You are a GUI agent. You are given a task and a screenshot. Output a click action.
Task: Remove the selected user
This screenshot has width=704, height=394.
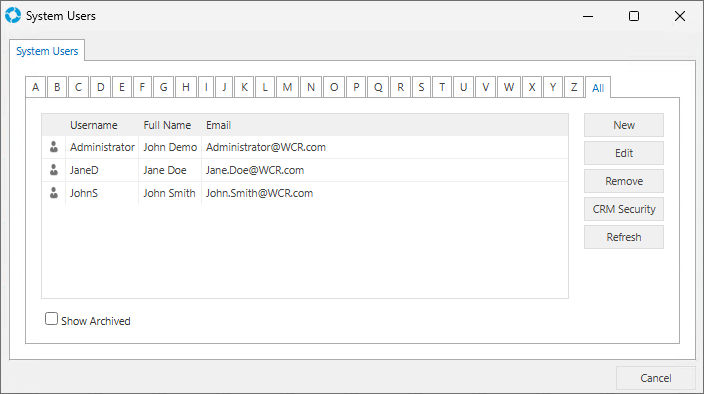(624, 181)
